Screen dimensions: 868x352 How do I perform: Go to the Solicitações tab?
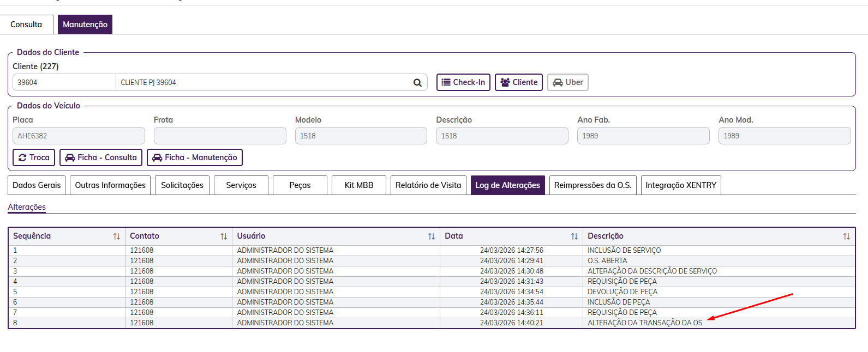click(182, 185)
